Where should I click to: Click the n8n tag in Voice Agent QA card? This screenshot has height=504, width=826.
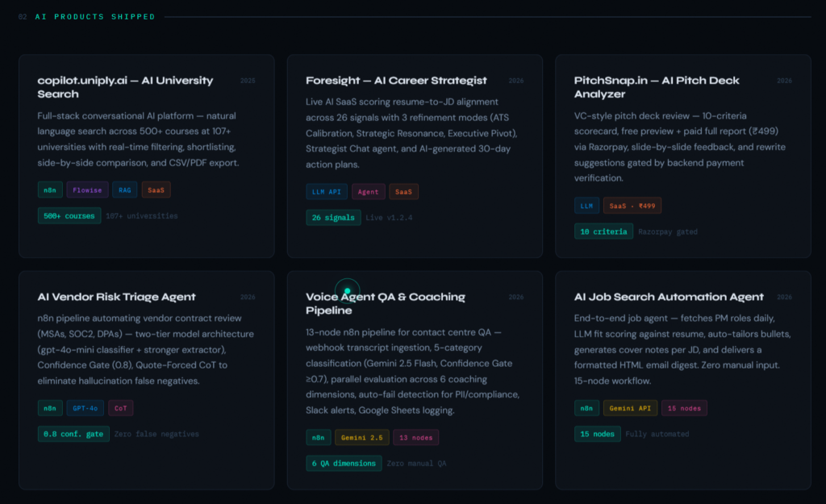pyautogui.click(x=318, y=437)
